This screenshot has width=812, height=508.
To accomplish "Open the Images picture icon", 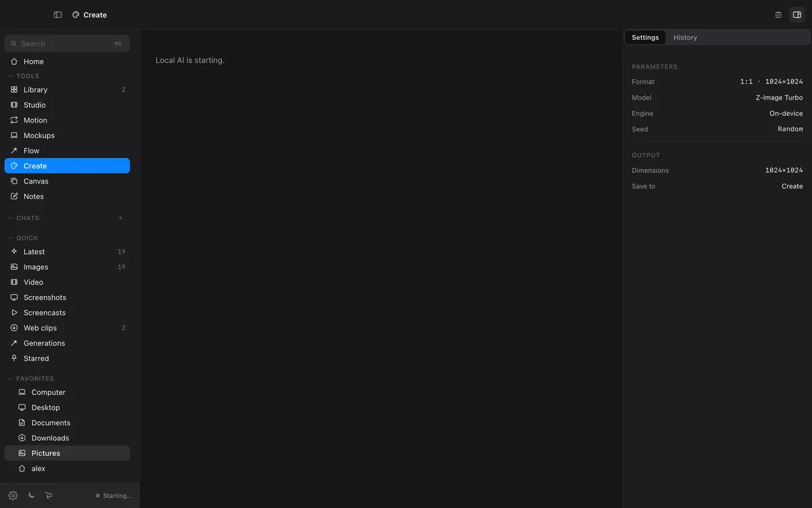I will coord(14,267).
